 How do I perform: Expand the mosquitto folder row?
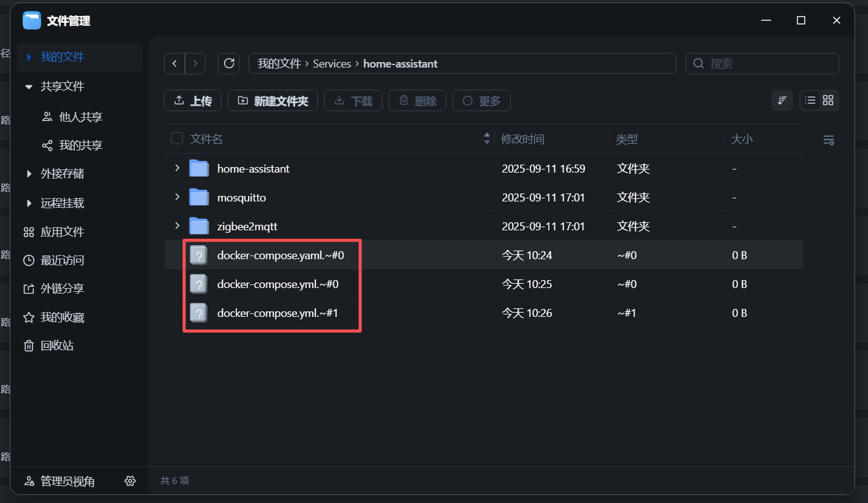tap(177, 197)
